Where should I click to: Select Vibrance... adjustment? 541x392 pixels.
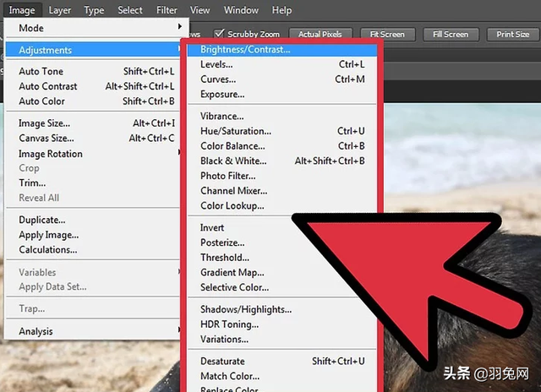click(282, 117)
